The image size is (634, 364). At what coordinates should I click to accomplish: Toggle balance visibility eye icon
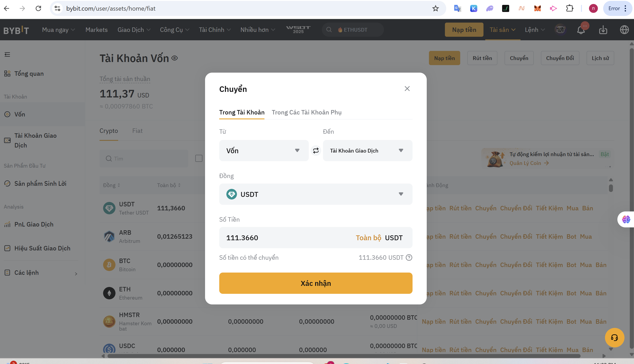[174, 58]
